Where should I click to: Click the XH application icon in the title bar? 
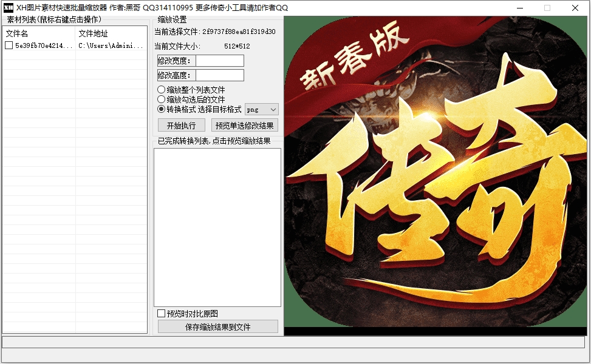[8, 8]
